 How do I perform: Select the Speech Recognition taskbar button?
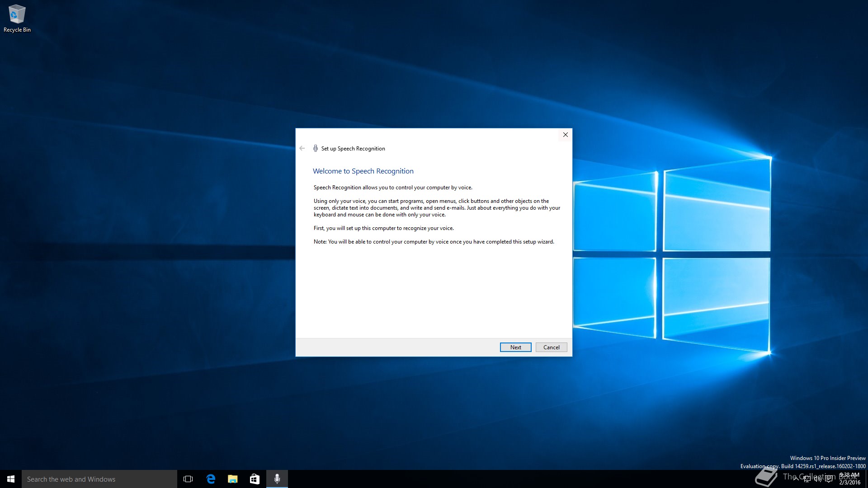(277, 479)
